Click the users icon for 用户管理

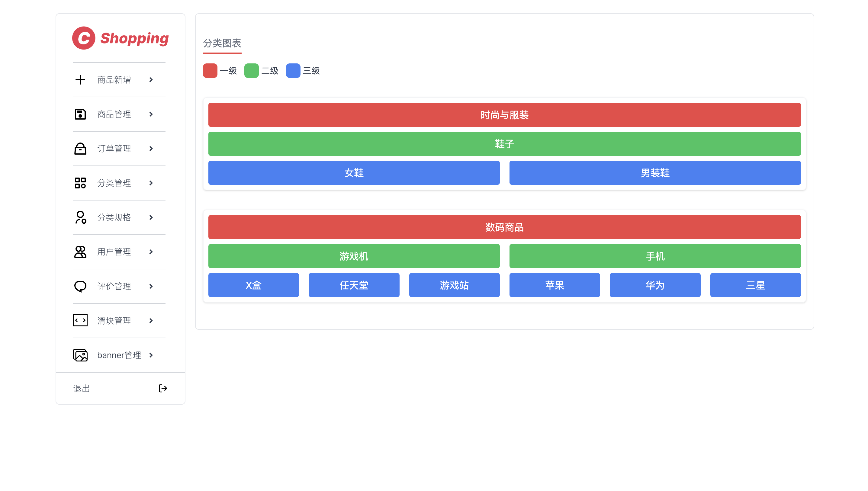(x=80, y=252)
